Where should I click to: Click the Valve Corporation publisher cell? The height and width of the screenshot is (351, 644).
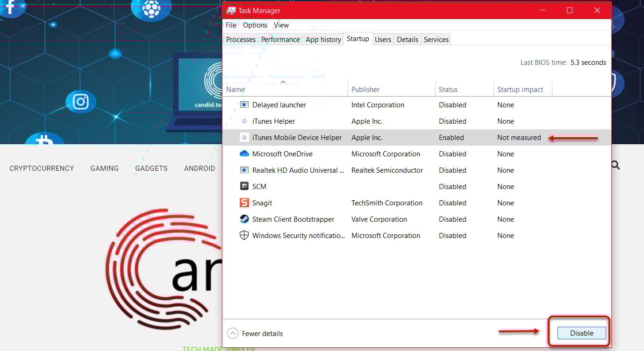(x=379, y=219)
